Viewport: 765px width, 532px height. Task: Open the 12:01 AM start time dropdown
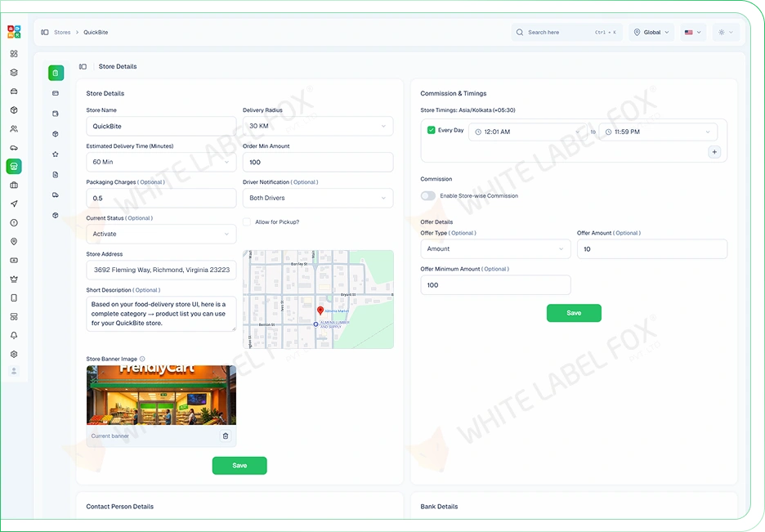pos(528,132)
